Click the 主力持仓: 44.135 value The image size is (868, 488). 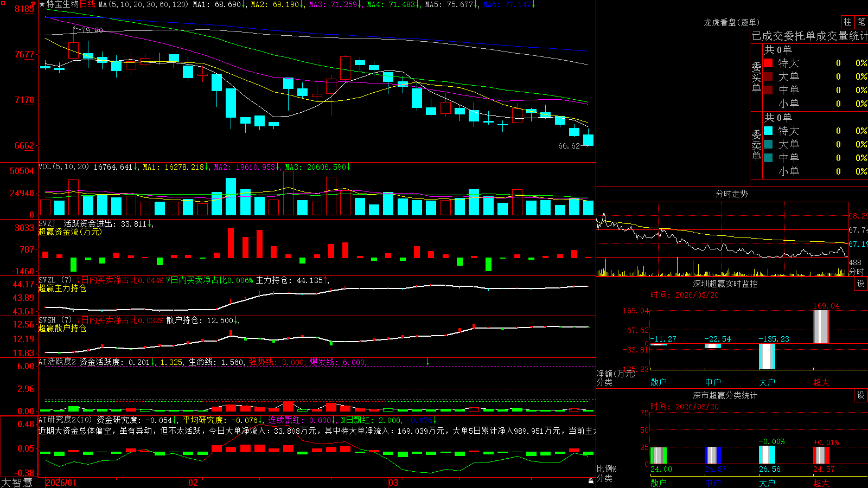click(x=289, y=280)
